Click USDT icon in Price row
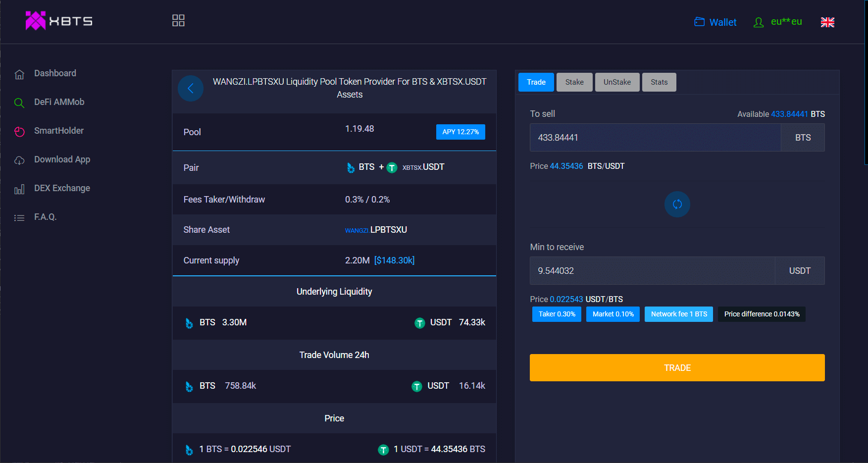 point(383,450)
